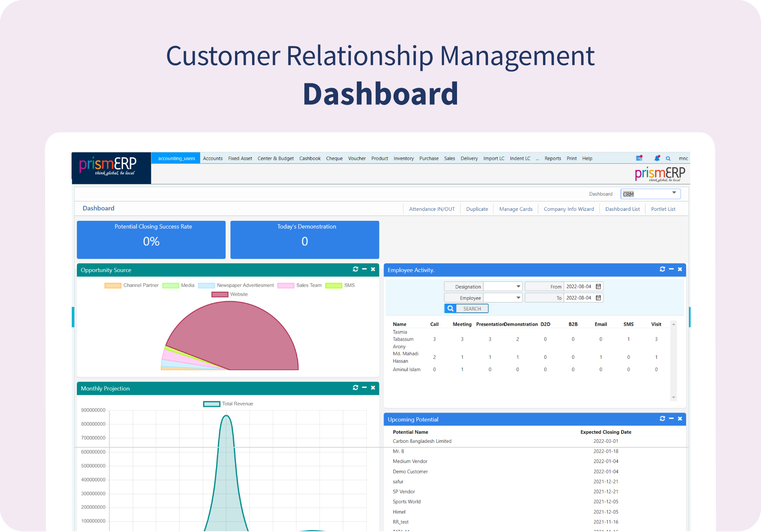Open the To date calendar picker
This screenshot has width=761, height=532.
(x=598, y=298)
